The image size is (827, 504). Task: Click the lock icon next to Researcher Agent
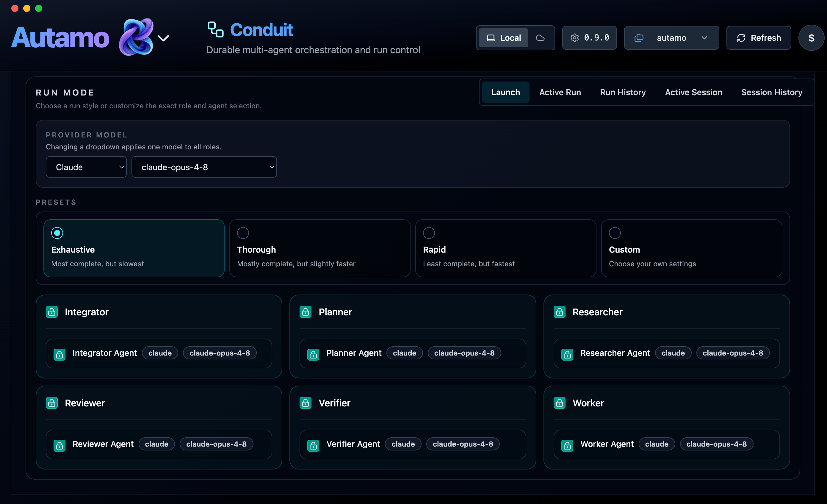tap(567, 355)
